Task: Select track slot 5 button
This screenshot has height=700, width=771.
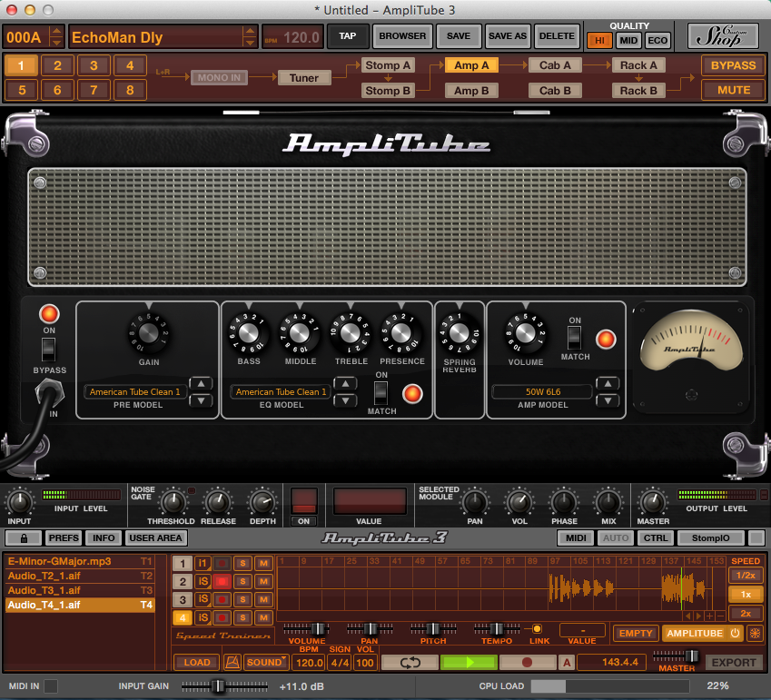Action: point(21,90)
